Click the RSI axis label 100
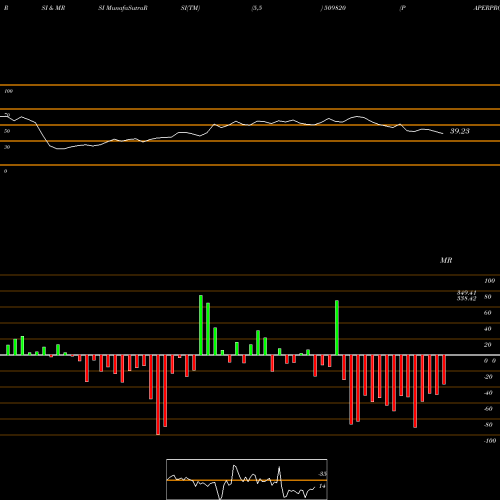500x500 pixels. pyautogui.click(x=8, y=91)
